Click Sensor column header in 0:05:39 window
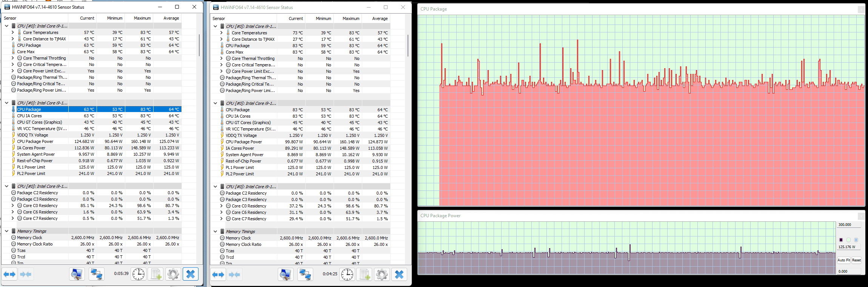 click(x=35, y=18)
